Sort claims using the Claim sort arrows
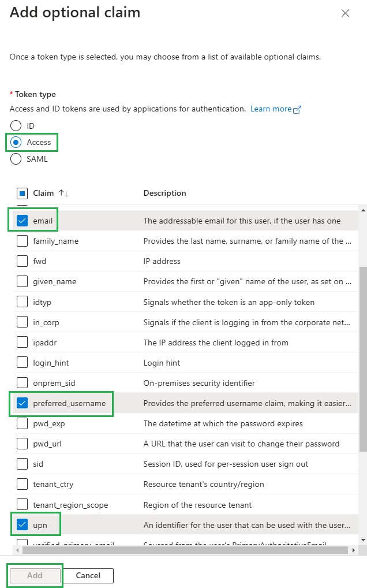This screenshot has height=588, width=367. 63,193
